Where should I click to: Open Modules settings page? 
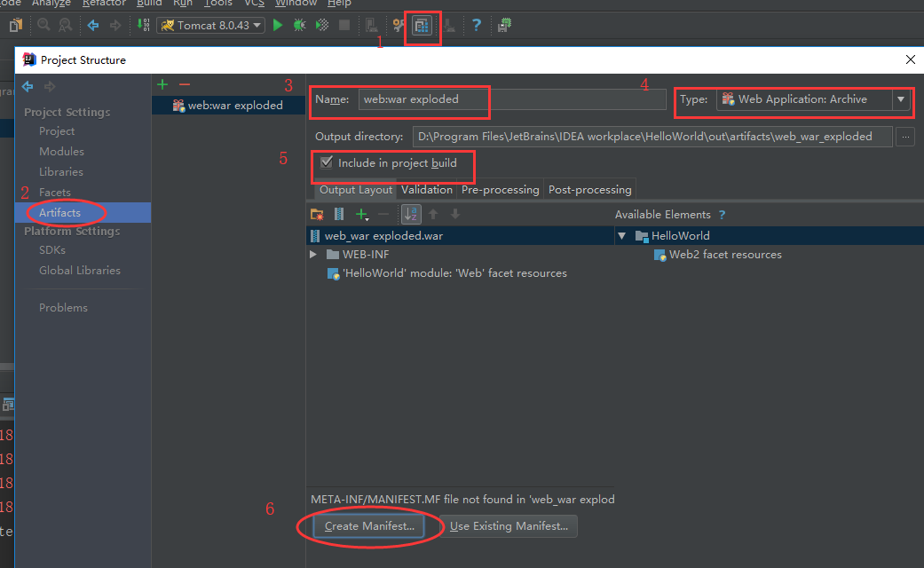pos(61,152)
